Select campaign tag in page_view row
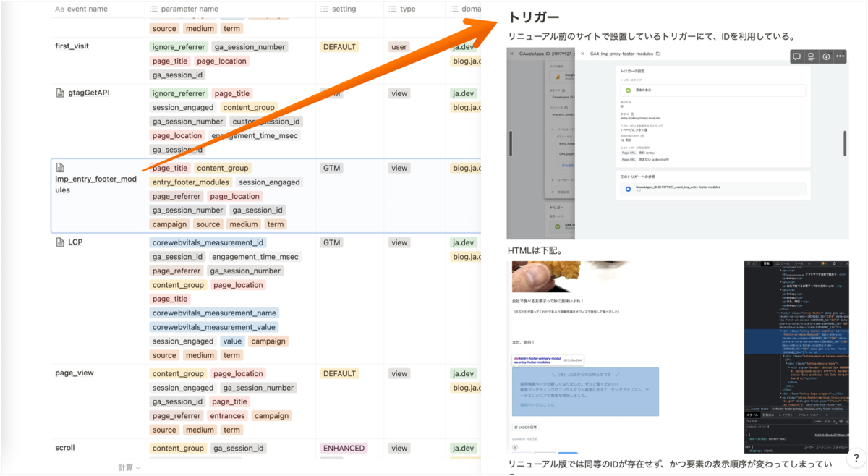Screen dimensions: 868x476 coord(271,416)
